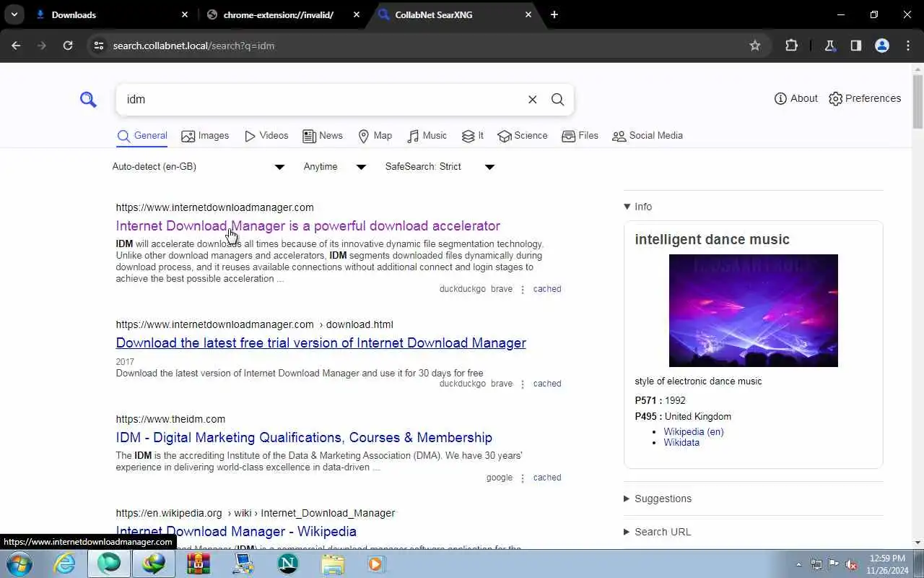The height and width of the screenshot is (578, 924).
Task: Open the Chrome profile icon
Action: pos(882,46)
